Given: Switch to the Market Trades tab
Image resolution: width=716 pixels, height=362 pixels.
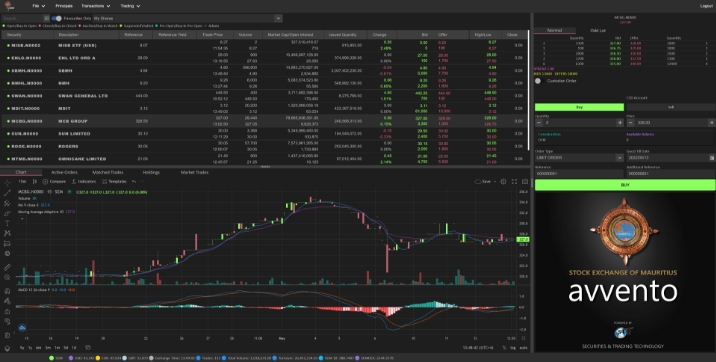Looking at the screenshot, I should pyautogui.click(x=195, y=173).
